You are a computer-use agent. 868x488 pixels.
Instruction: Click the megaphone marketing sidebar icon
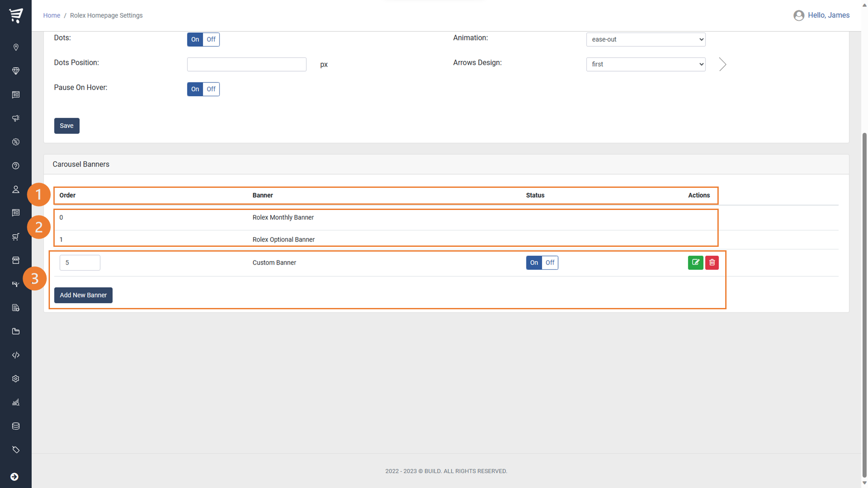[x=16, y=118]
